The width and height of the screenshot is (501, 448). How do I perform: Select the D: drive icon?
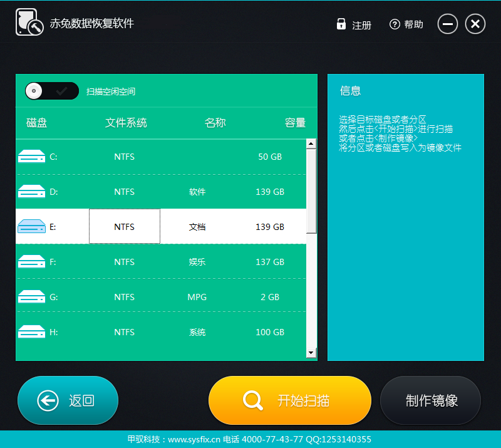point(32,192)
